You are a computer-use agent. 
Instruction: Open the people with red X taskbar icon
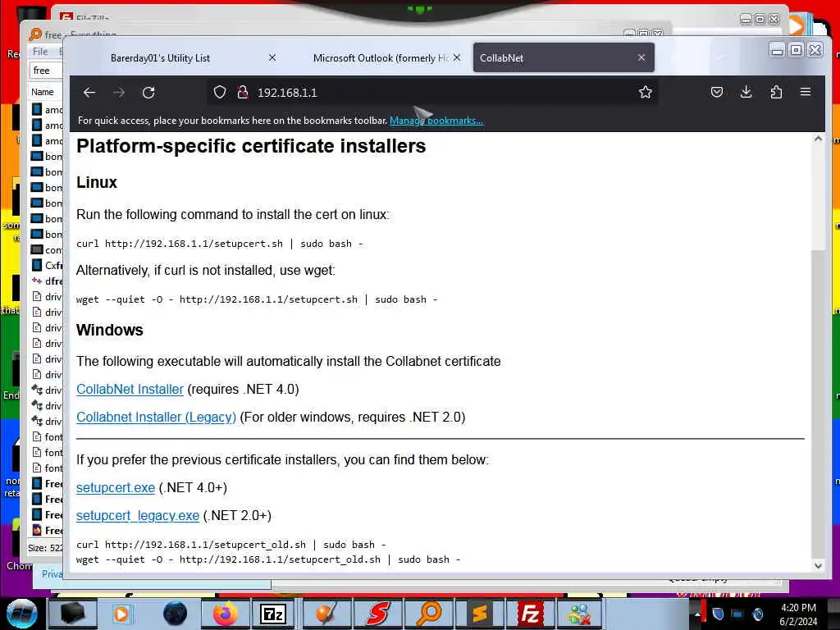[x=579, y=614]
